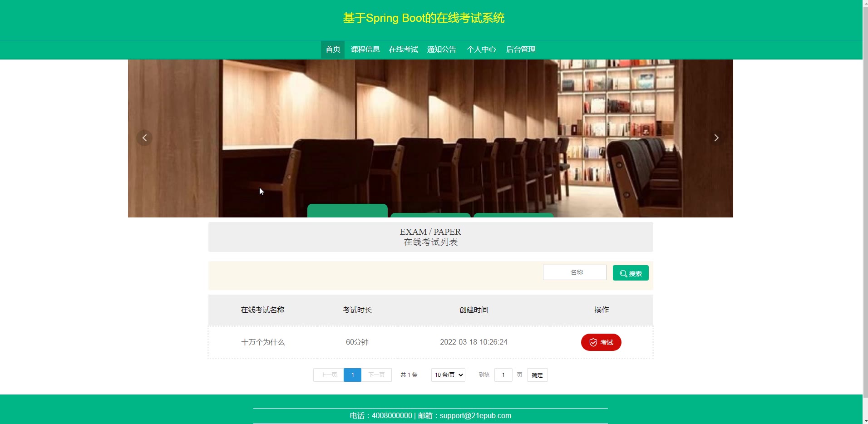Open the 10 条/页 page size dropdown
Viewport: 868px width, 424px height.
coord(448,375)
